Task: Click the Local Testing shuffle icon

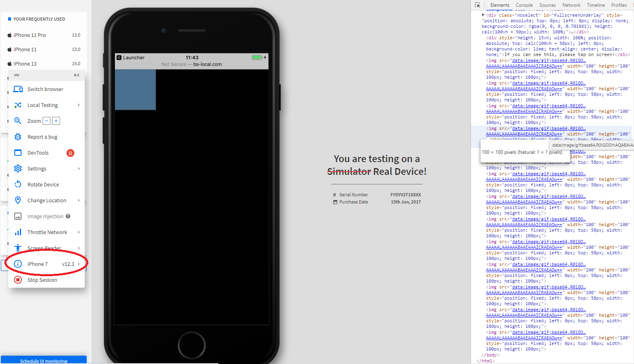Action: click(18, 105)
